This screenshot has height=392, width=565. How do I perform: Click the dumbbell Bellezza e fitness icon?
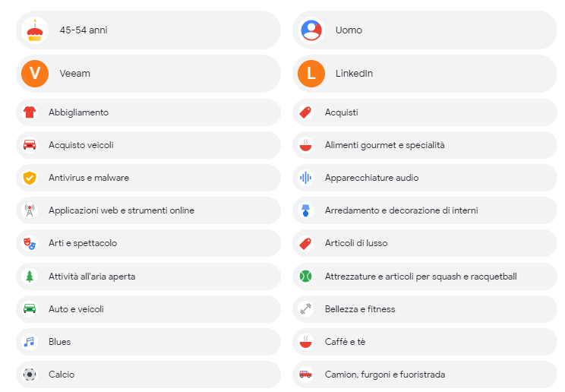[305, 309]
